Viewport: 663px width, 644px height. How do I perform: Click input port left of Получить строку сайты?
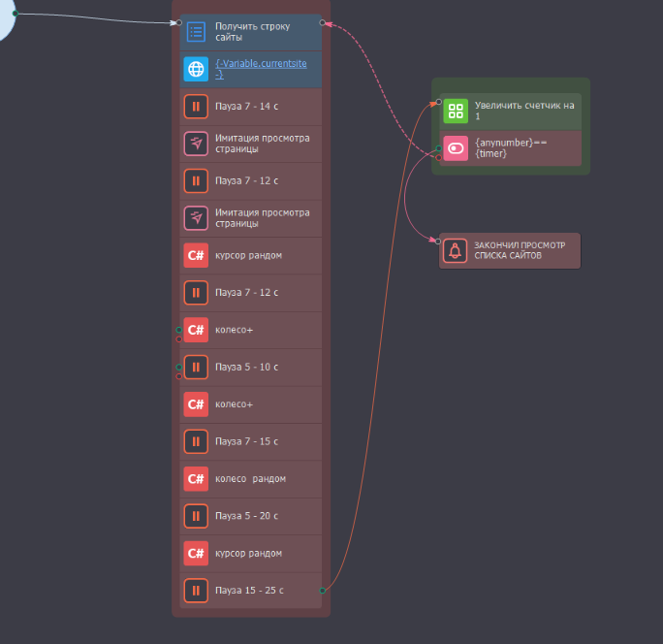tap(179, 22)
